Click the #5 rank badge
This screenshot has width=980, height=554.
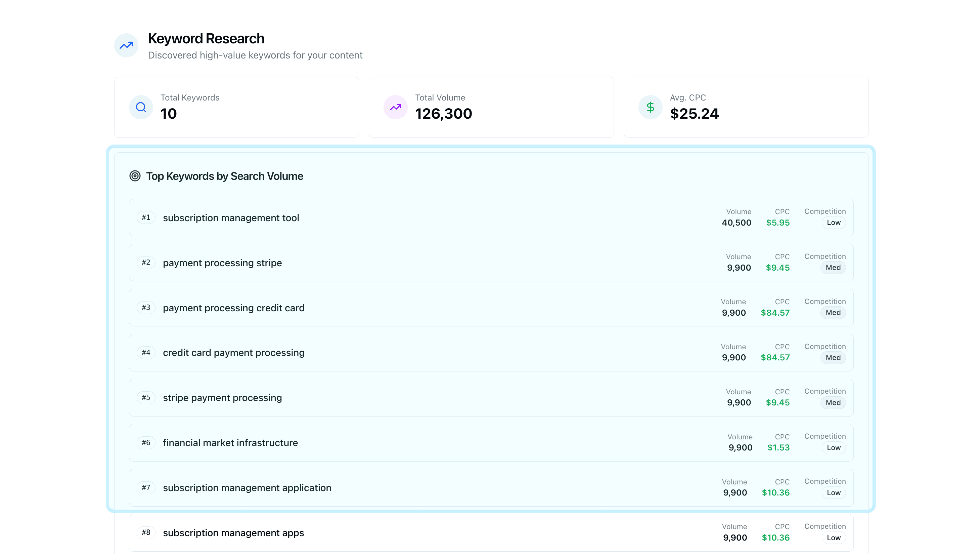point(146,397)
